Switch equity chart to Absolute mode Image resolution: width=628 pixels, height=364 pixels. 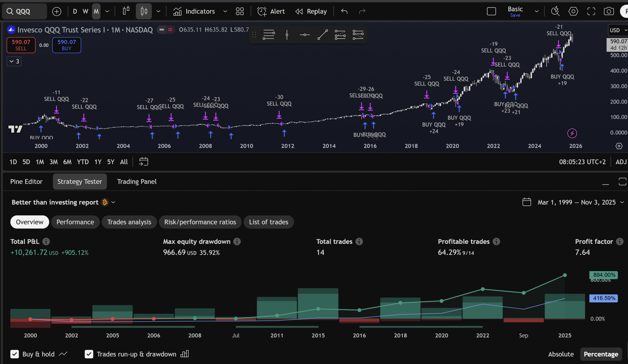[x=561, y=354]
